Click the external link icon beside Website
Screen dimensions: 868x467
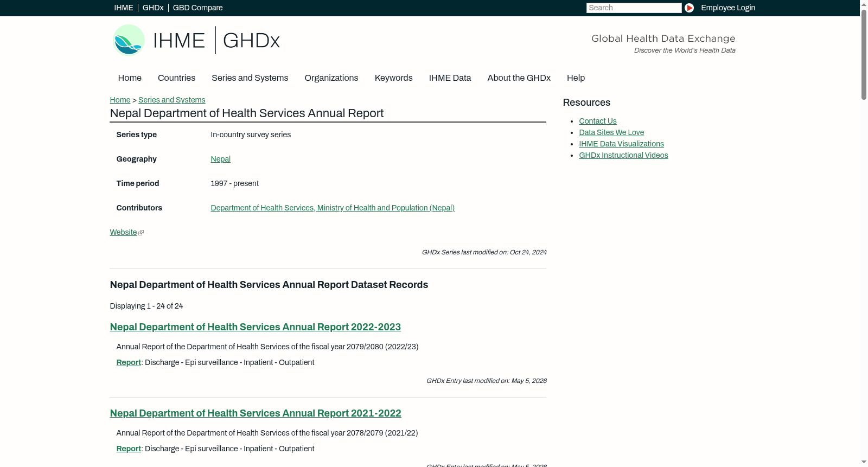click(141, 233)
